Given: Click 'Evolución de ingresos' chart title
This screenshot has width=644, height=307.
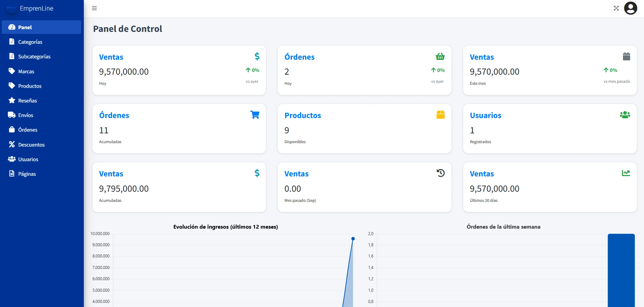Looking at the screenshot, I should 226,227.
